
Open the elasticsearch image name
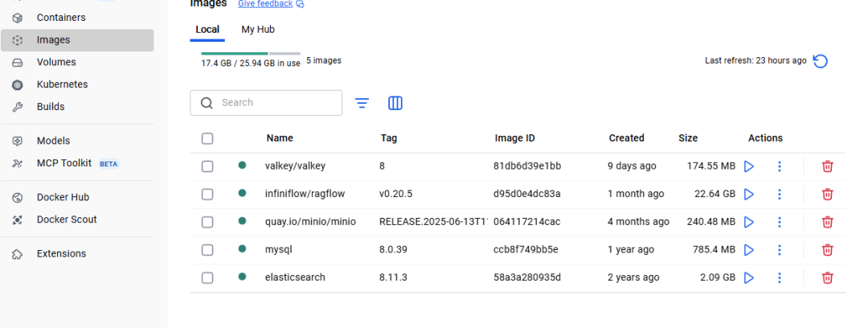[x=295, y=277]
